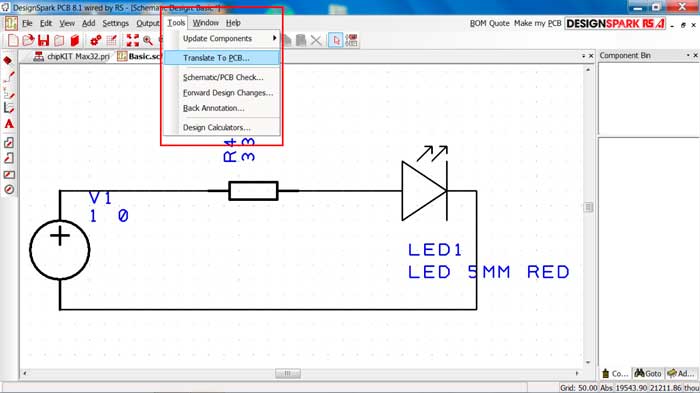Click the Grid: 50.00 status entry
700x393 pixels.
[579, 388]
